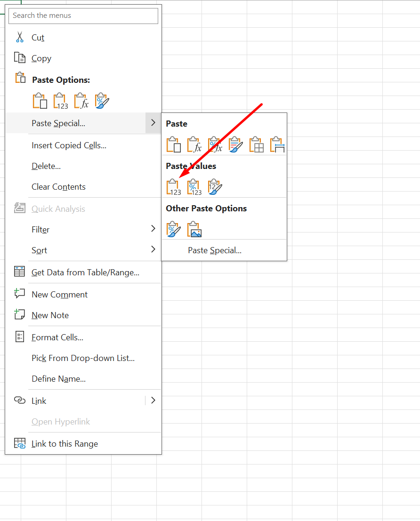Expand the Paste Special submenu arrow
Screen dimensions: 420x521
click(153, 123)
